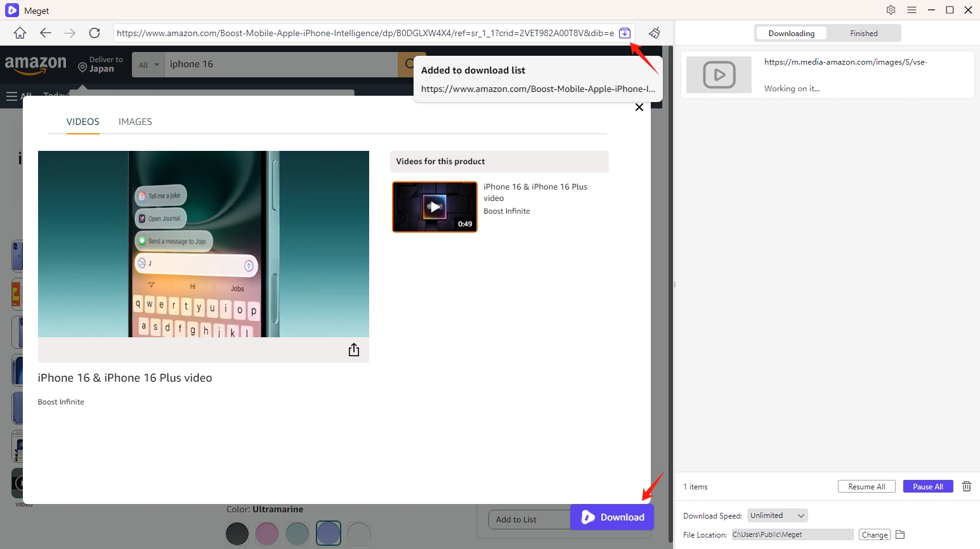Close the videos popup

tap(639, 107)
